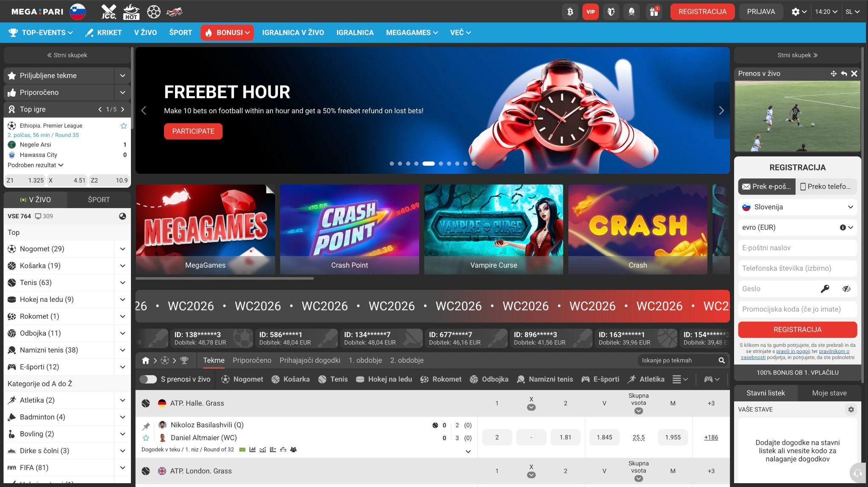Click the Bitcoin payments icon

[570, 11]
